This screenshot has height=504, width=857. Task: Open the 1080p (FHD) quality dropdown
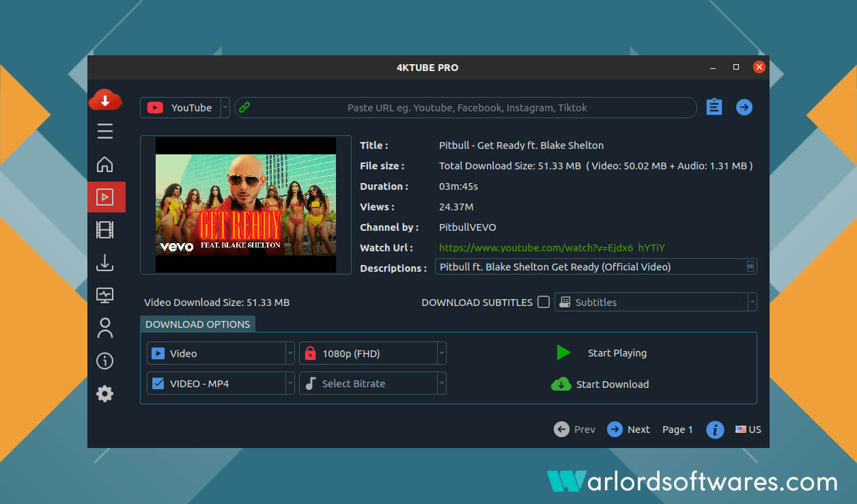[x=373, y=353]
